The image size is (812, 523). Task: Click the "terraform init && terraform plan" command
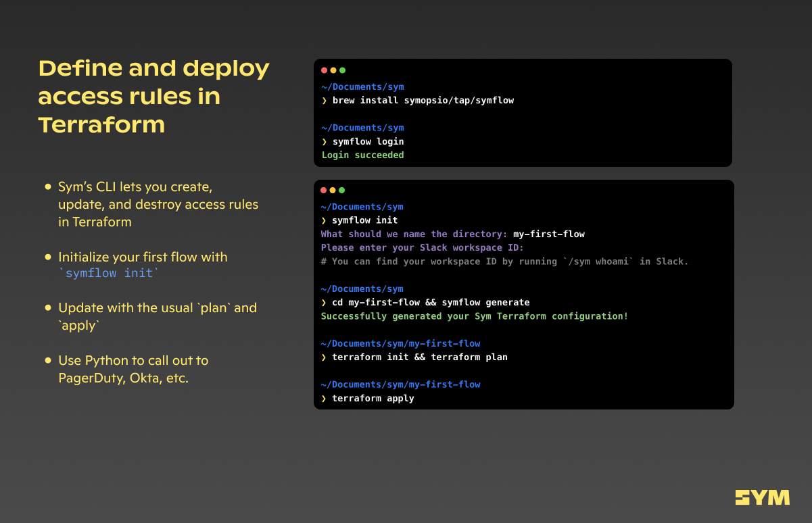pos(420,357)
